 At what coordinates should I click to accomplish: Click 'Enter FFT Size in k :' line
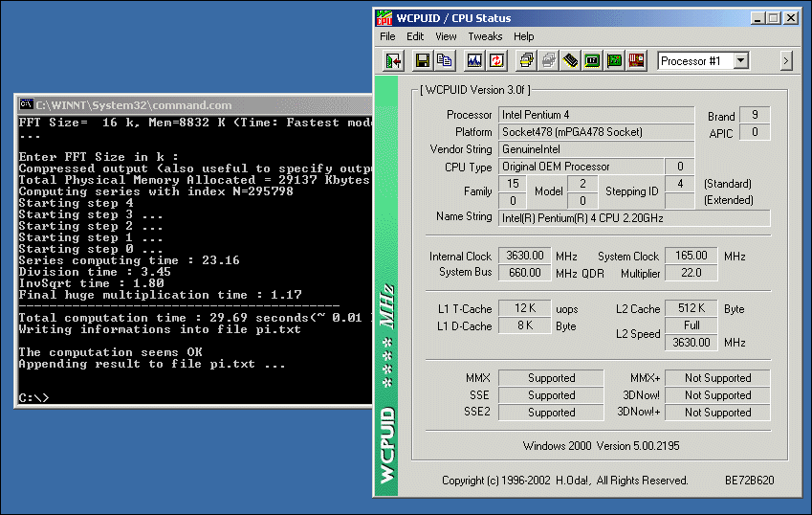99,156
